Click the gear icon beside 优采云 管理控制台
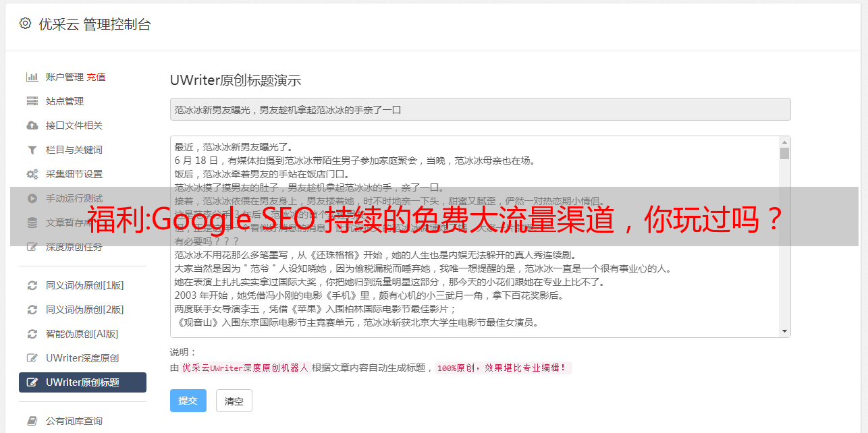 click(x=25, y=24)
